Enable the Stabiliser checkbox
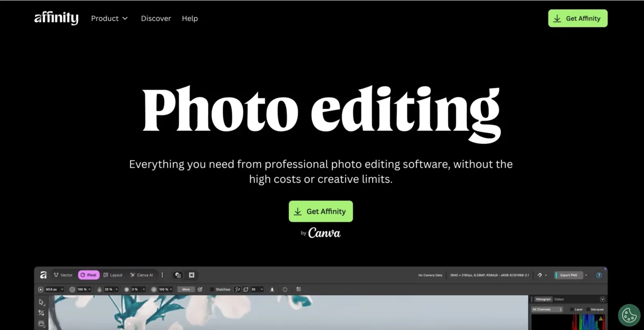 point(212,289)
